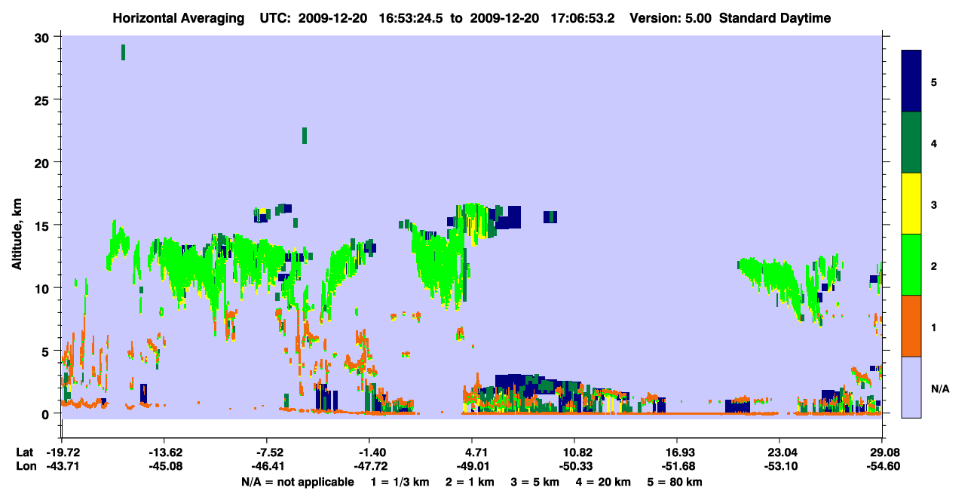Click longitude value -49.01

(472, 467)
